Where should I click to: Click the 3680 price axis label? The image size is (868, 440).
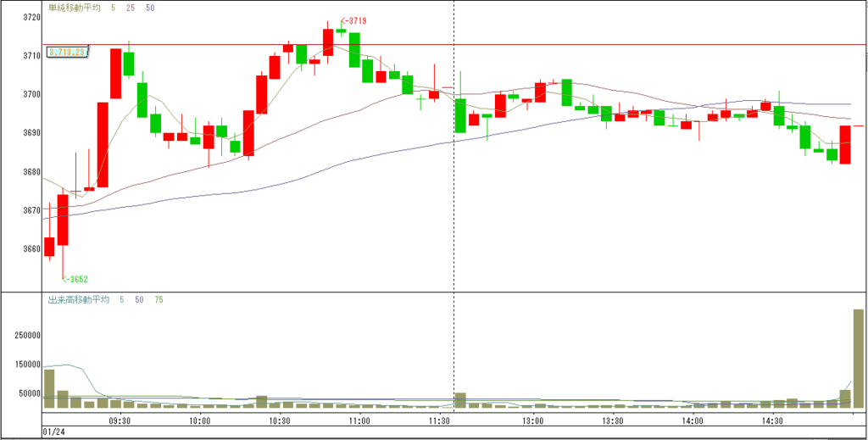coord(33,171)
